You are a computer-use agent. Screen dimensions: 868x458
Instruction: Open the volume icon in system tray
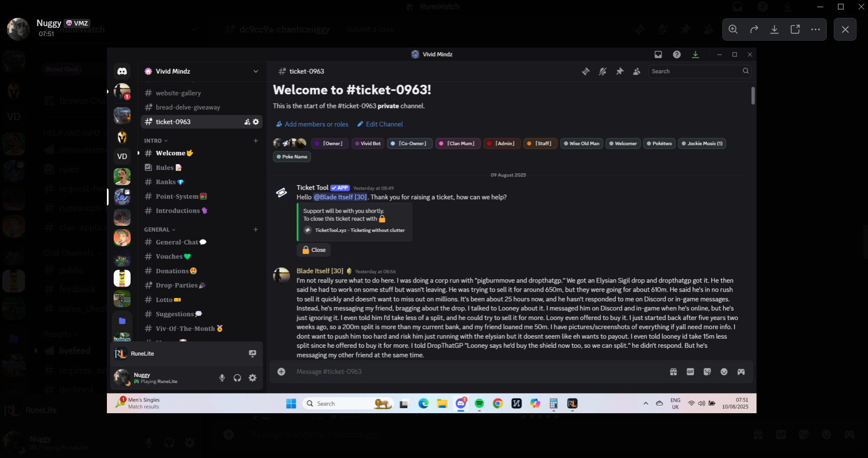(x=702, y=404)
